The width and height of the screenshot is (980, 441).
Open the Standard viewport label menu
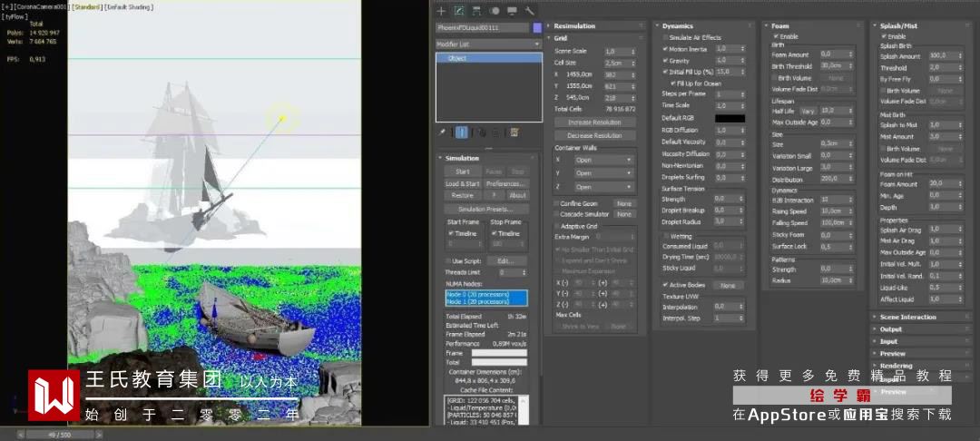pos(87,7)
